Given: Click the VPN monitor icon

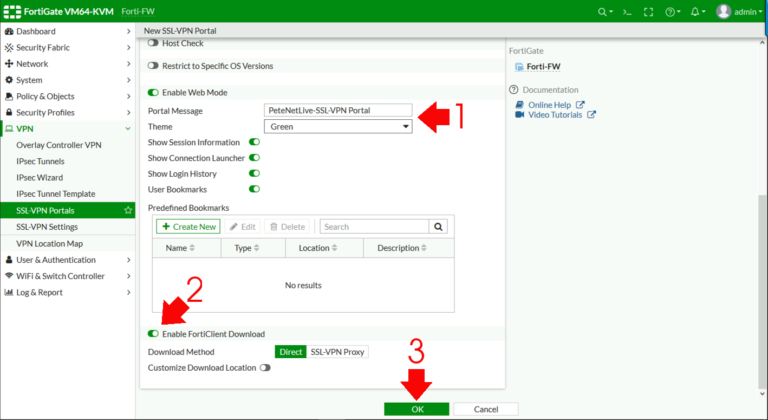Looking at the screenshot, I should click(x=9, y=129).
